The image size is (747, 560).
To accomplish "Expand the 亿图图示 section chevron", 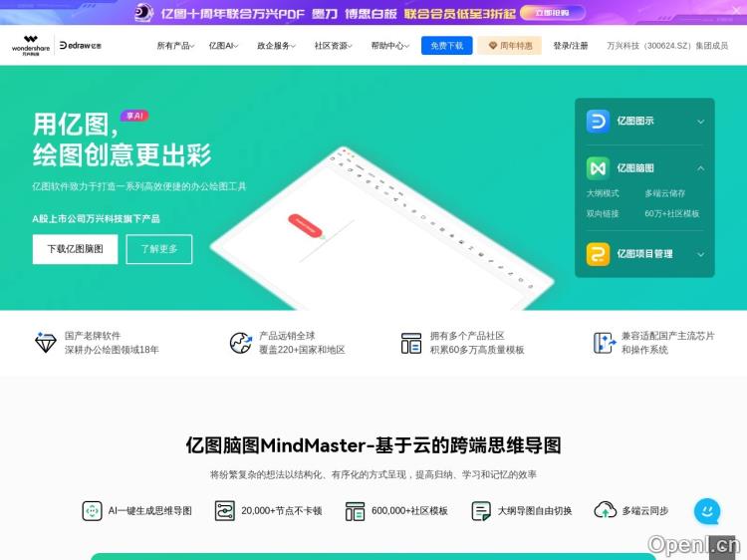I will pyautogui.click(x=701, y=122).
